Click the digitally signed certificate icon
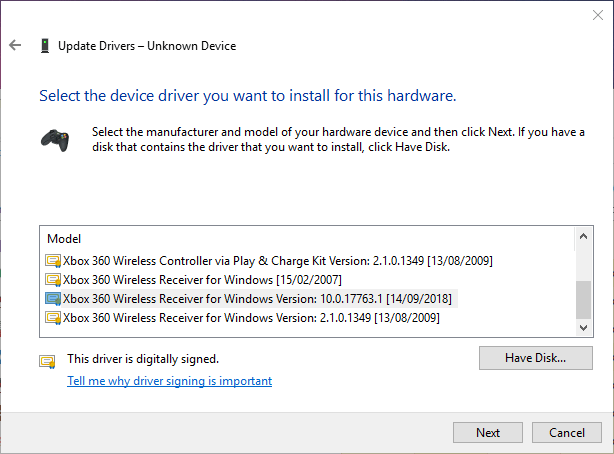 47,360
